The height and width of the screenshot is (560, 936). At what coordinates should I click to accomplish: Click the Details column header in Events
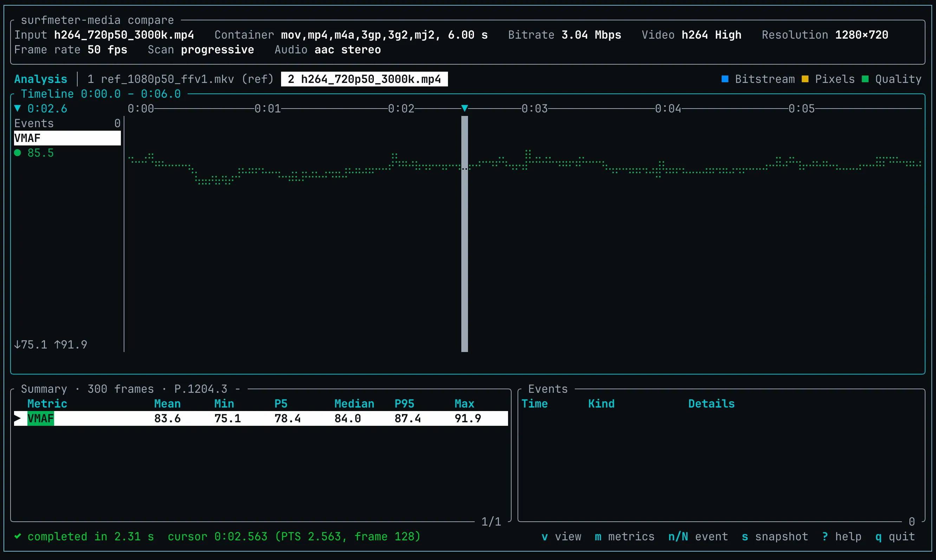[711, 404]
